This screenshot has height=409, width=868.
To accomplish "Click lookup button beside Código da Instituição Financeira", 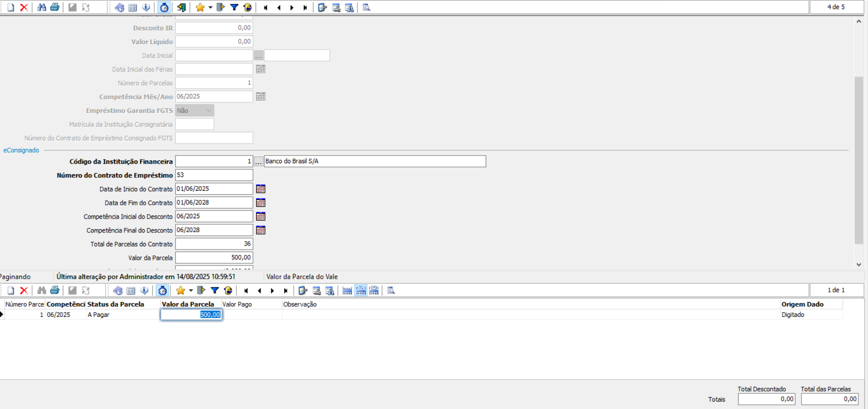I will pos(258,161).
